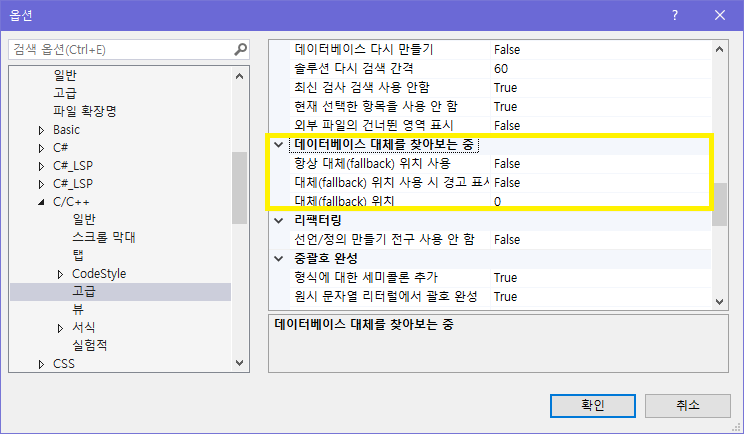Collapse the 데이터베이스 대체를 찾아보는 중 section
Viewport: 744px width, 434px height.
[x=279, y=145]
